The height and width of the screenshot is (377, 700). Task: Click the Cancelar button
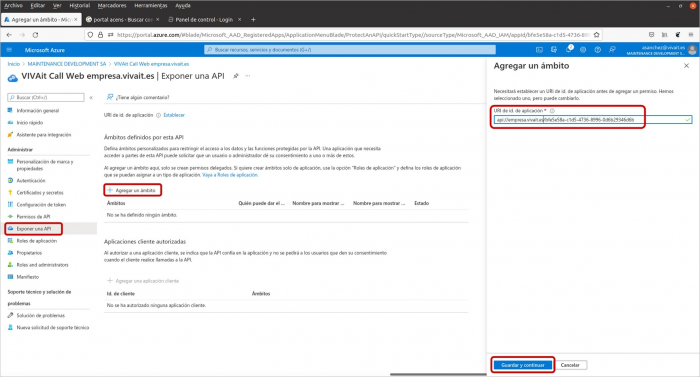(570, 365)
